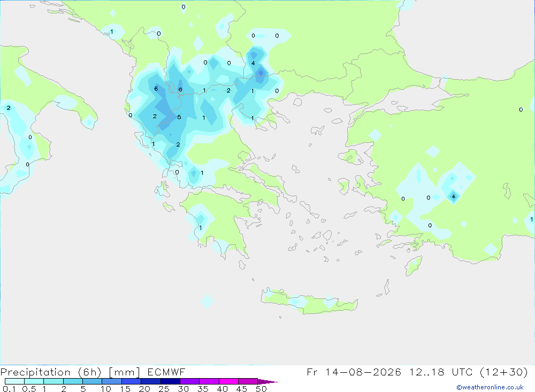Click the legend label '45'
This screenshot has width=535, height=392.
click(x=242, y=389)
